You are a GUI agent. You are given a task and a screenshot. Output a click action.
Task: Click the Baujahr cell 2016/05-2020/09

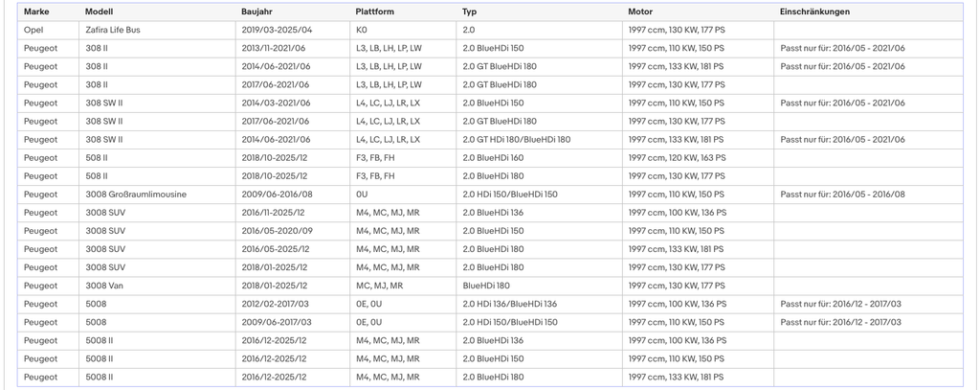coord(293,231)
